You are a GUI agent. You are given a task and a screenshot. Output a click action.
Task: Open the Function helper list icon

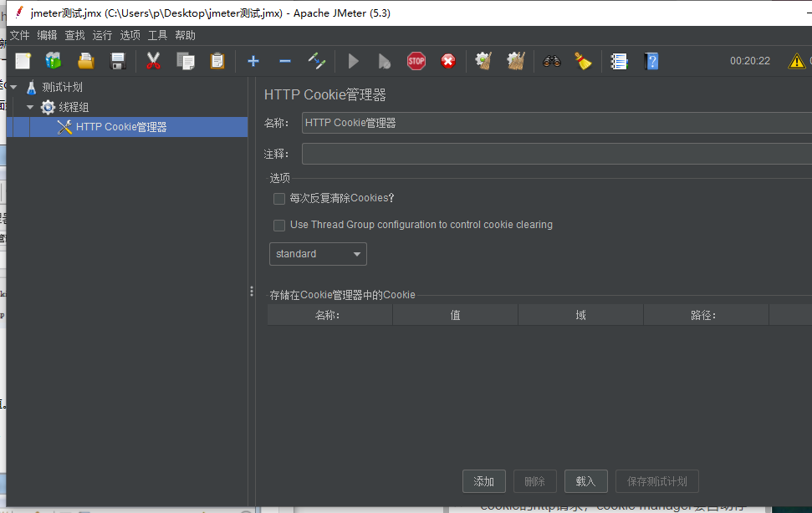tap(620, 61)
